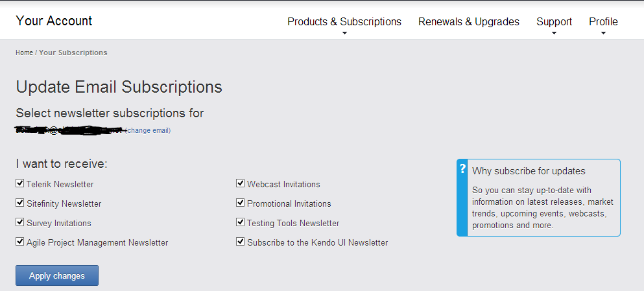The height and width of the screenshot is (291, 644).
Task: Open the Profile dropdown arrow
Action: [603, 33]
